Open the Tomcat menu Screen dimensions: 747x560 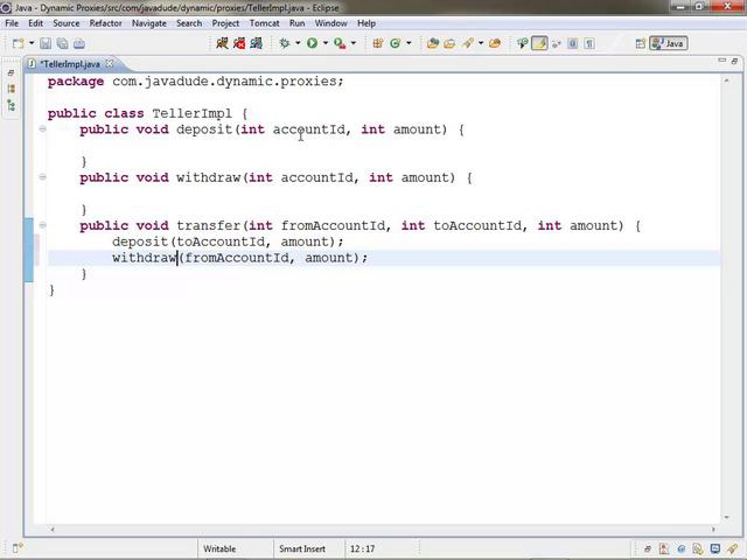point(264,23)
